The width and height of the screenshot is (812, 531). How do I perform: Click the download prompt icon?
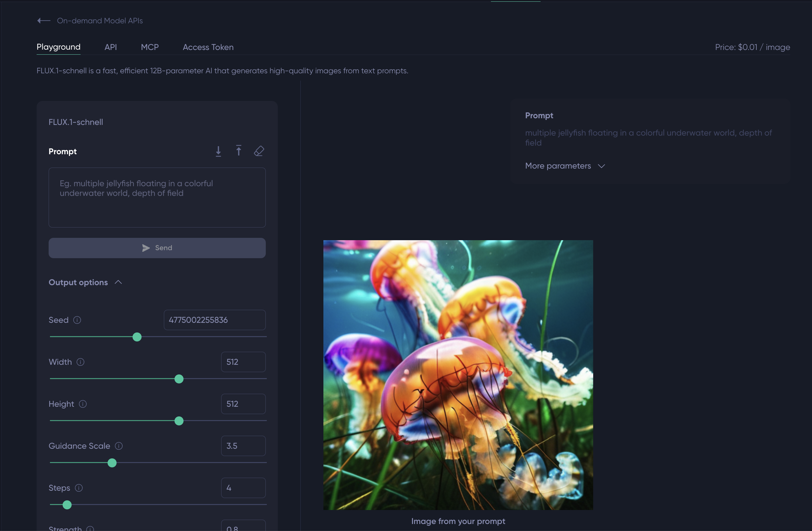[x=218, y=151]
